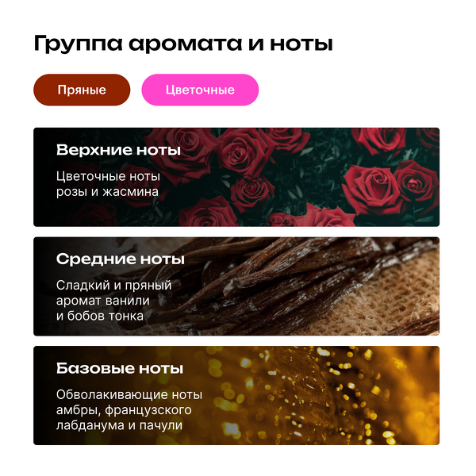Click the word пачули in base card

[161, 425]
